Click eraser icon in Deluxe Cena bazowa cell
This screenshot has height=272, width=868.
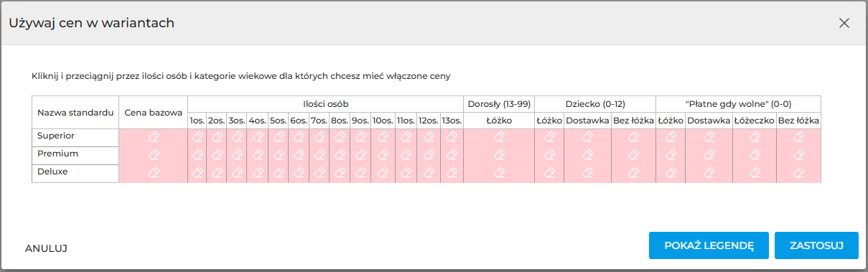(x=153, y=172)
